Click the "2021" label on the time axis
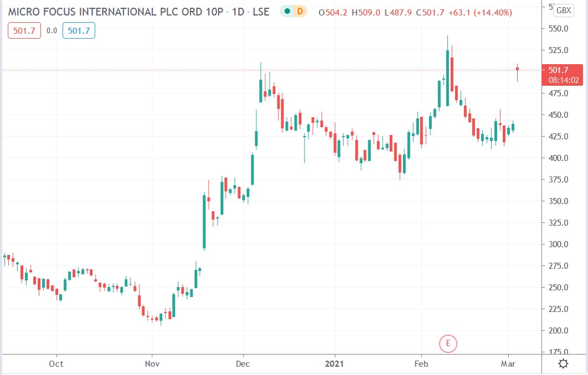The image size is (588, 375). [334, 364]
